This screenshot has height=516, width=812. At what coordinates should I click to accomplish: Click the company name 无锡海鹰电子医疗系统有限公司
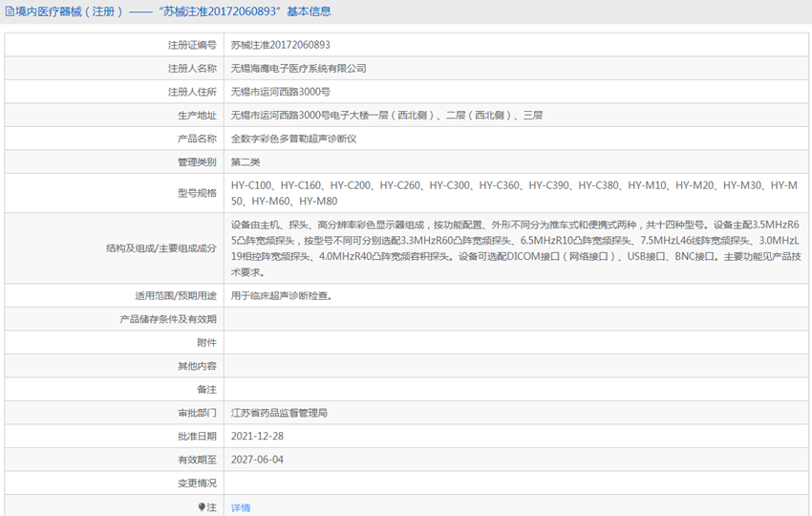click(298, 69)
